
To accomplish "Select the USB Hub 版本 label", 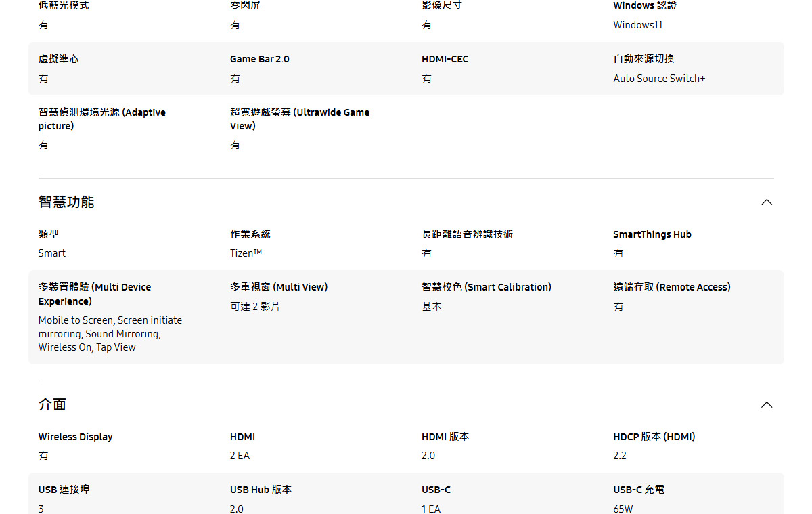I will (x=261, y=490).
